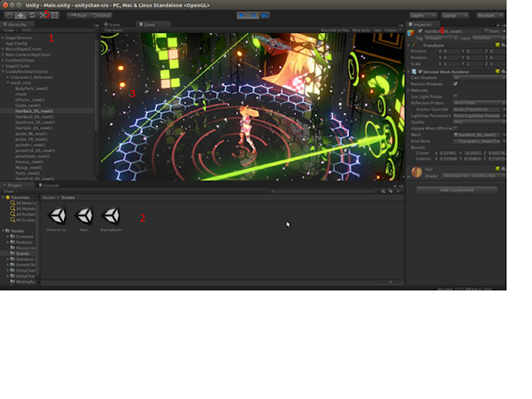
Task: Toggle the Update When Offscreen checkbox
Action: tap(456, 128)
